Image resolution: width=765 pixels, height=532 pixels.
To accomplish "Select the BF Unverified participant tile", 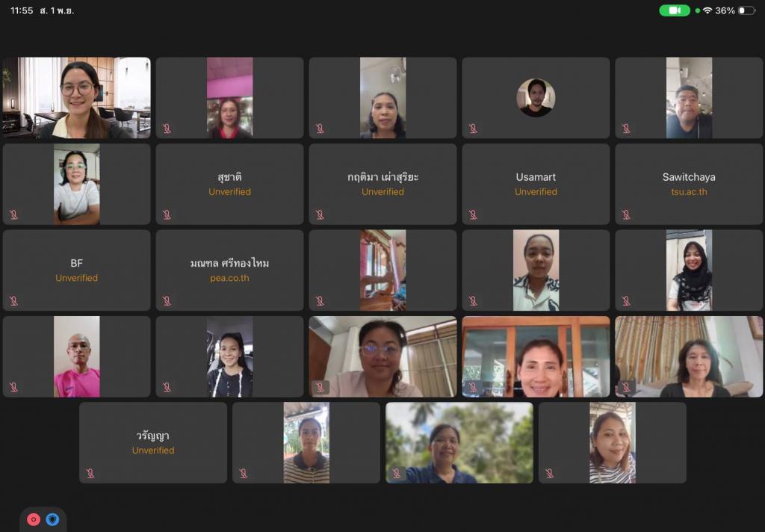I will [x=77, y=270].
